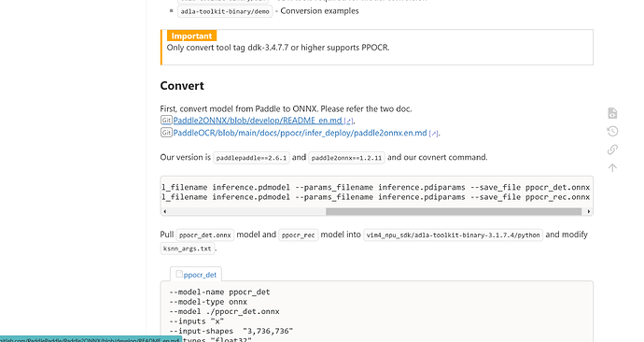Select the ppocr_det code tab
The image size is (644, 342).
click(x=196, y=274)
